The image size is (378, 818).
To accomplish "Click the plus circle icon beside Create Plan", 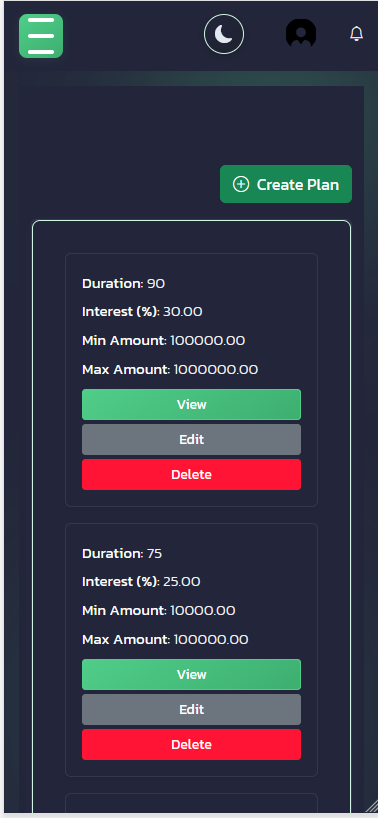I will point(241,184).
